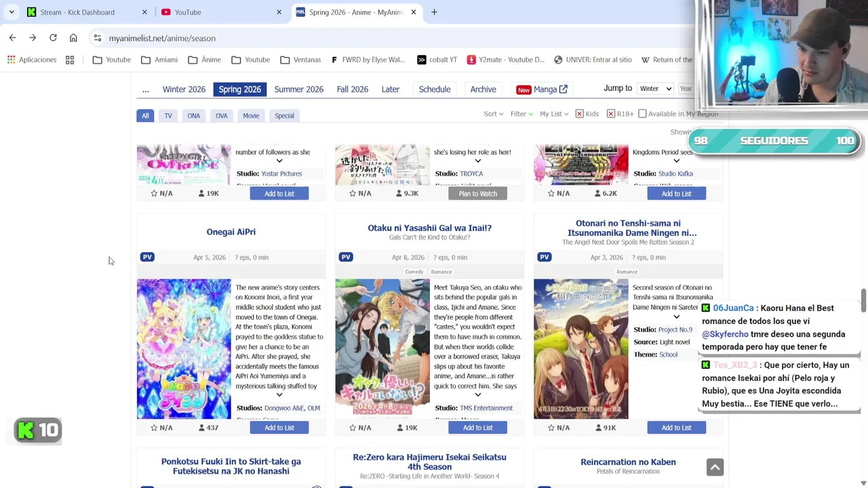Viewport: 868px width, 488px height.
Task: Close the YouTube tab
Action: tap(279, 12)
